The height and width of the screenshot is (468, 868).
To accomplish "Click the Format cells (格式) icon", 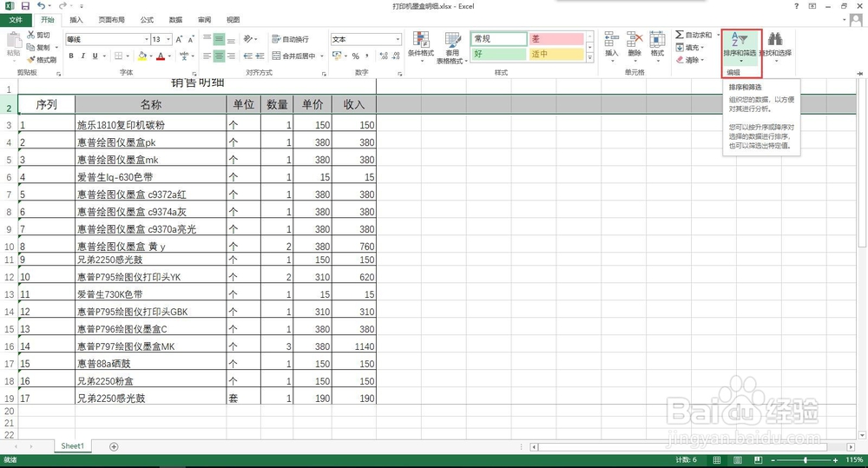I will 657,40.
